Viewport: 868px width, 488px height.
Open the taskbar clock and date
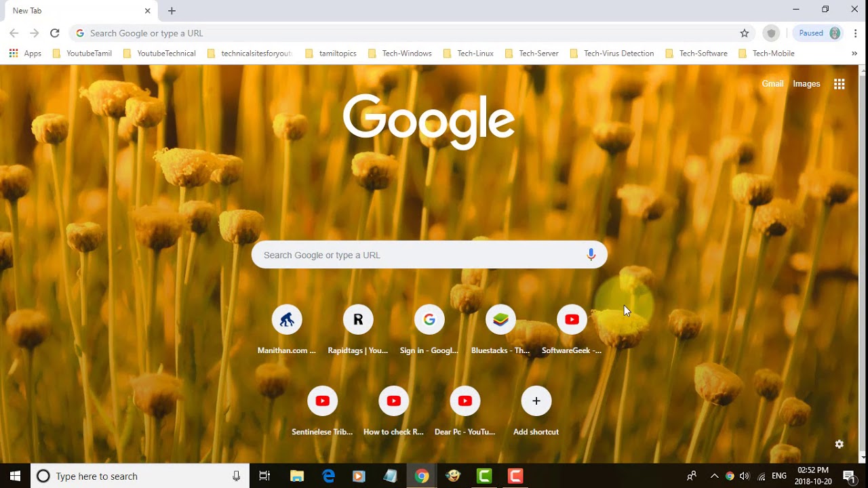pos(813,476)
